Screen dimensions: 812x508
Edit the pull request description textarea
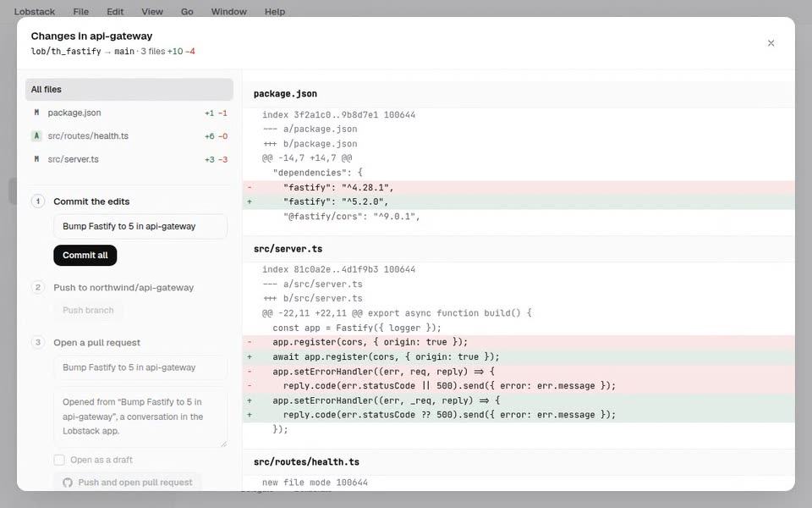tap(140, 417)
